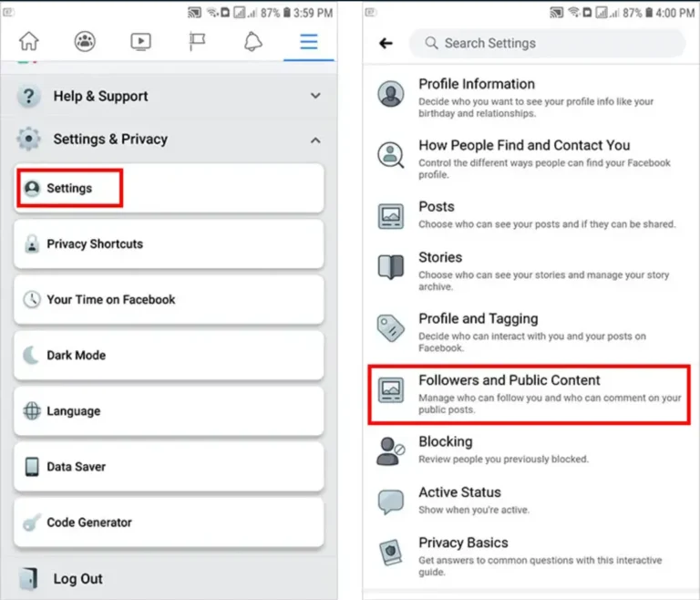Tap the Language globe icon

32,411
